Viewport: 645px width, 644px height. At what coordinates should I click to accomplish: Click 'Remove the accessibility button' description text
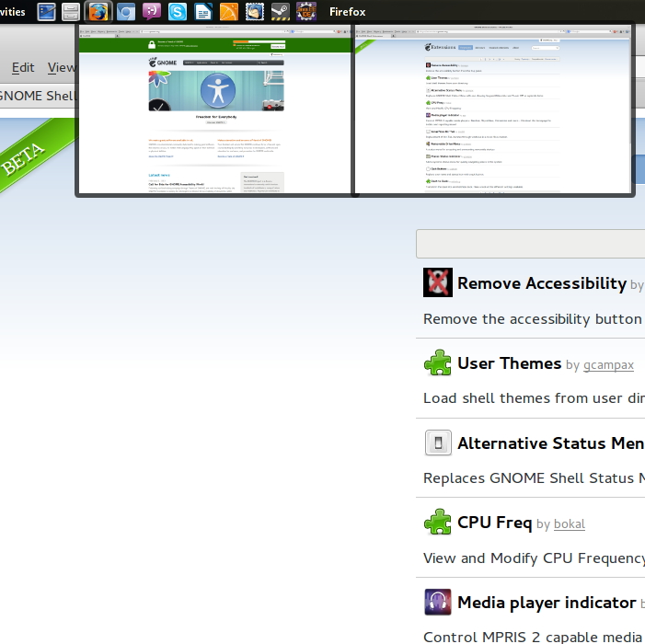(533, 319)
